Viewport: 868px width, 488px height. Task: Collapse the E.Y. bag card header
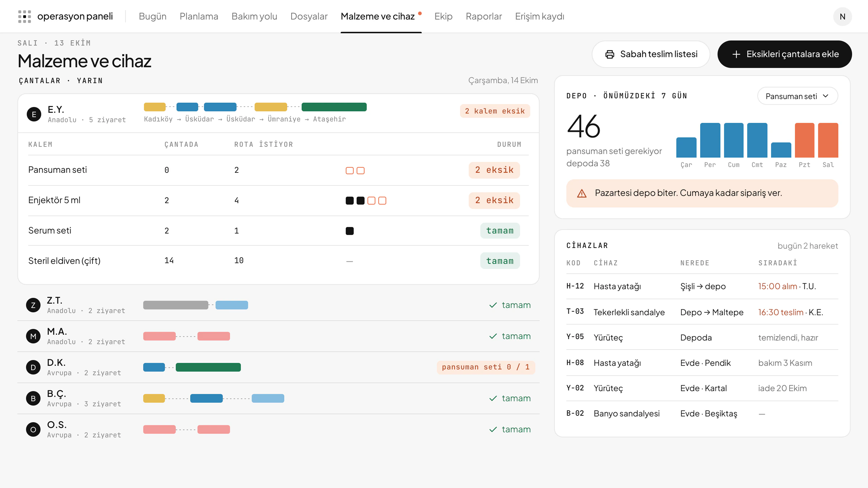pos(278,114)
